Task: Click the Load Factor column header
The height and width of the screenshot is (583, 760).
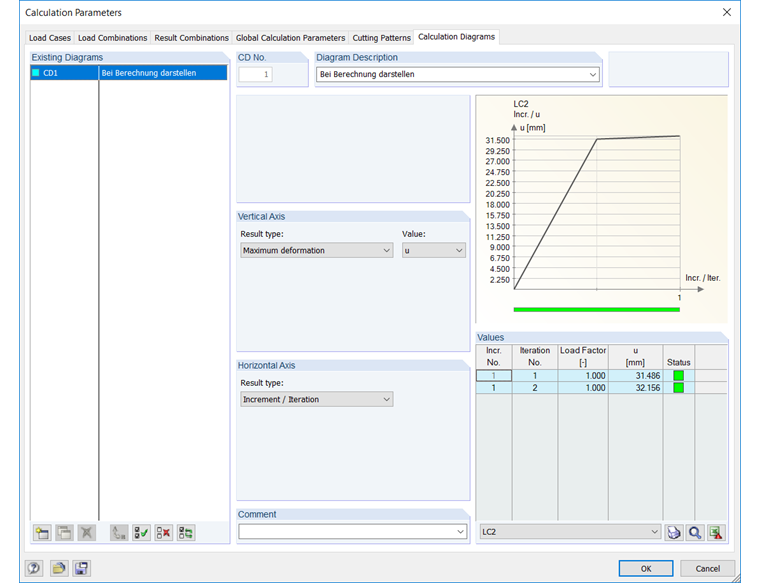Action: point(583,356)
